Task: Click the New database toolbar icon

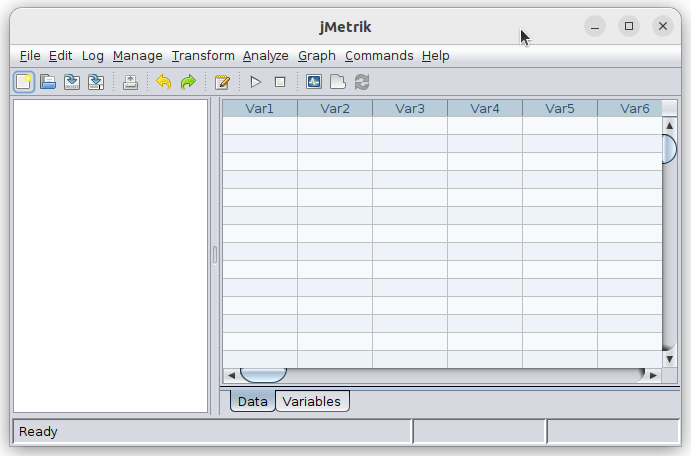Action: (x=24, y=82)
